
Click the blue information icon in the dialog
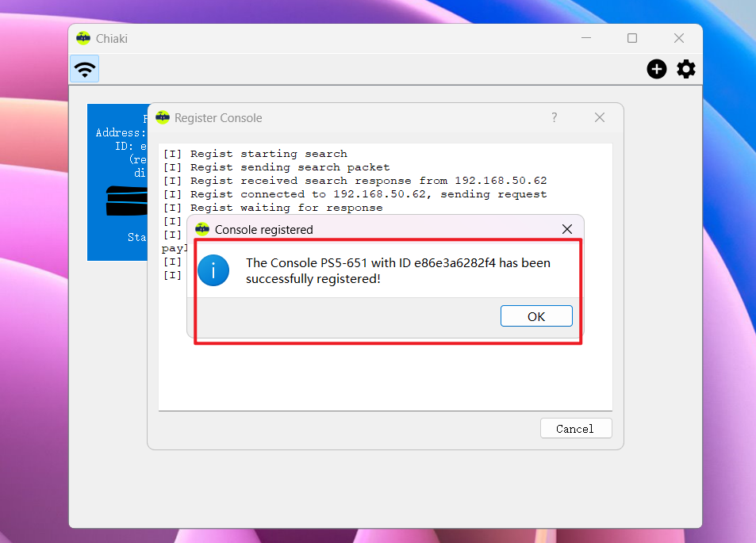(x=213, y=270)
